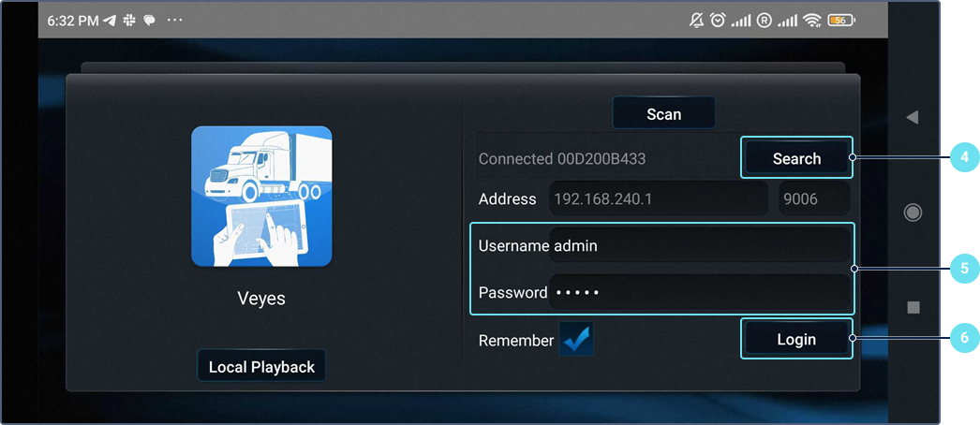Image resolution: width=980 pixels, height=425 pixels.
Task: Click the Scan button
Action: [x=663, y=113]
